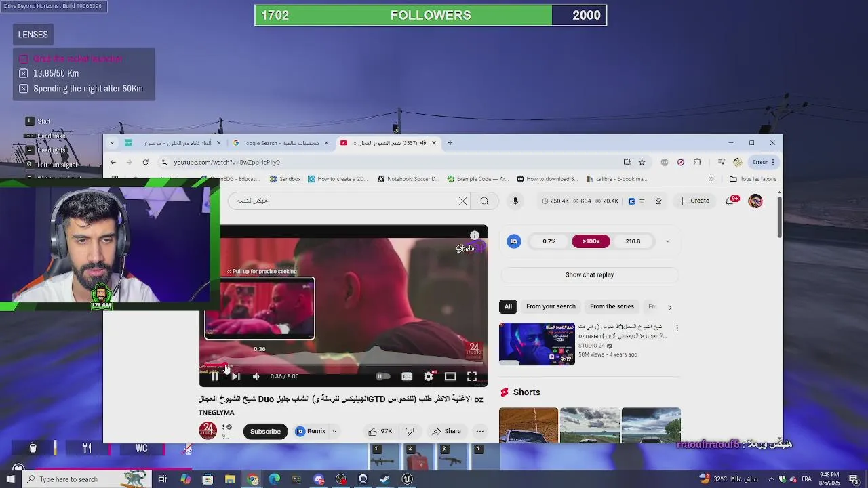Open the player settings gear
868x488 pixels.
(429, 376)
